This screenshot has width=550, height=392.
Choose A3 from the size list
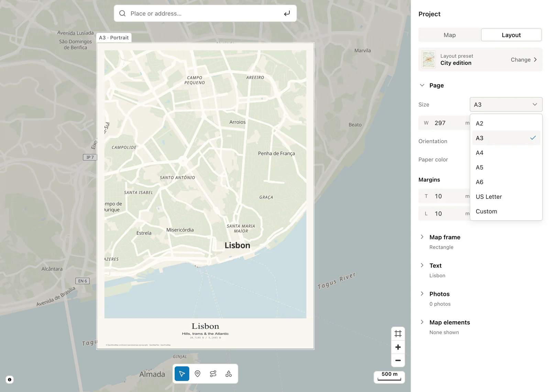tap(506, 138)
